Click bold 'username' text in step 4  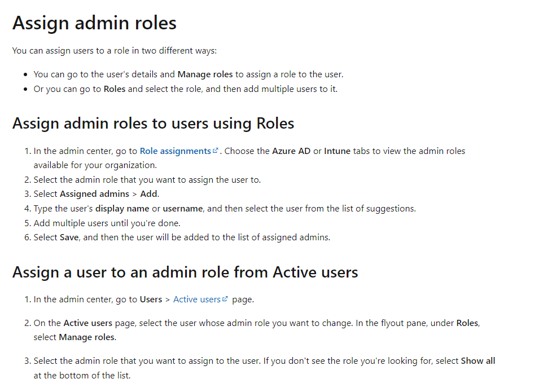pyautogui.click(x=183, y=209)
